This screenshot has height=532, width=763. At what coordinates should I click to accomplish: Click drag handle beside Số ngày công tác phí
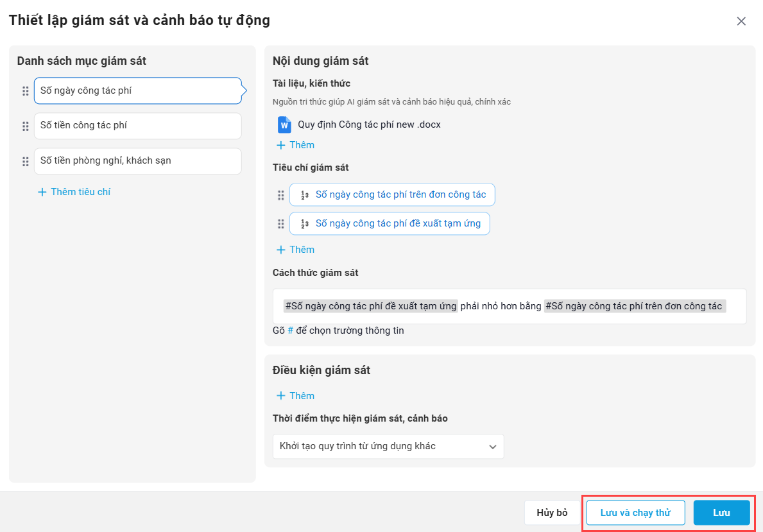26,91
